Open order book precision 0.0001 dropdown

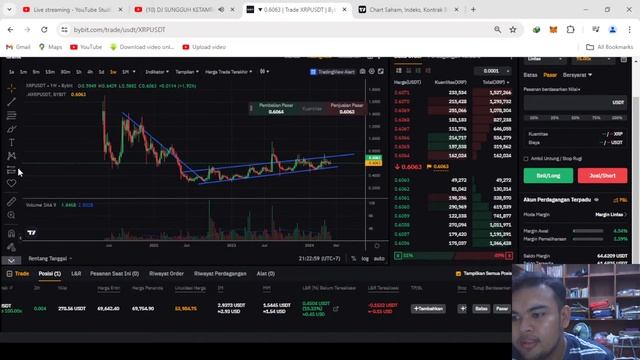click(493, 71)
